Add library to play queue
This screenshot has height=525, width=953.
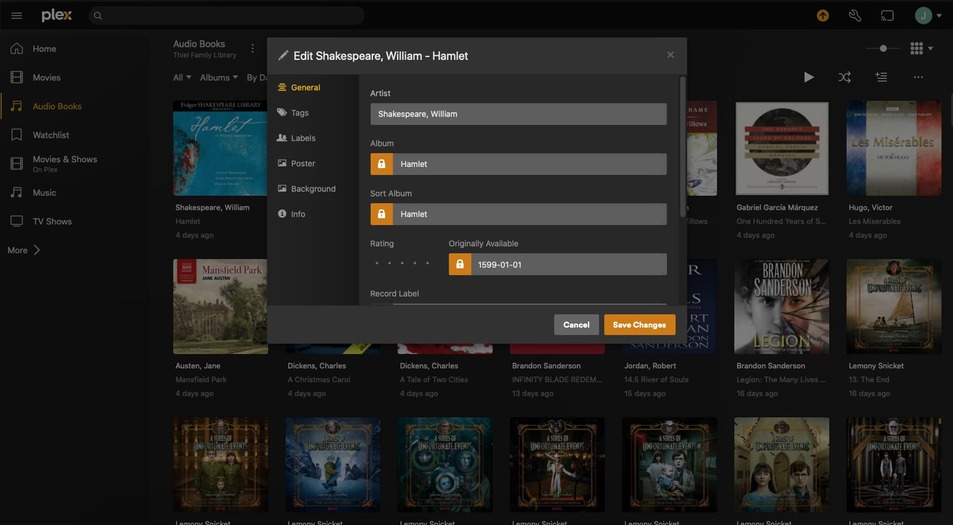pyautogui.click(x=881, y=77)
